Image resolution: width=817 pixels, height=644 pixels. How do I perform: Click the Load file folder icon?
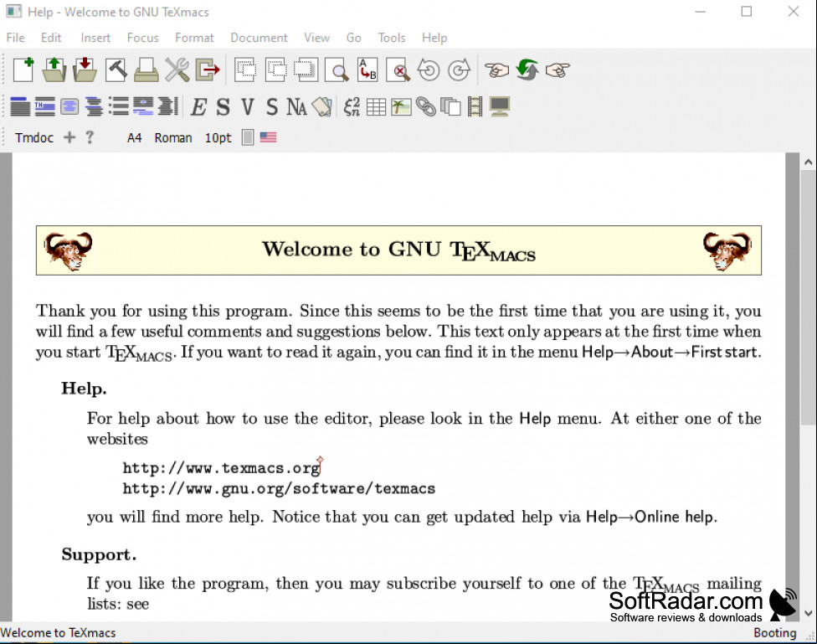pos(54,70)
